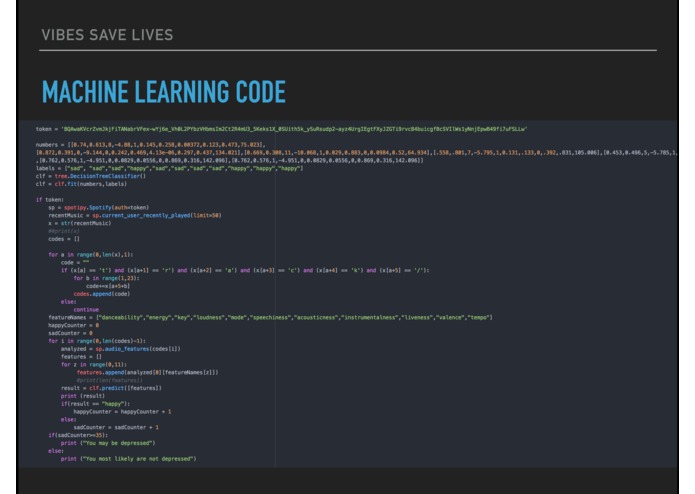Image resolution: width=695 pixels, height=494 pixels.
Task: Click the line 'analyzed = sp.audio_features(codes[i])'
Action: 121,349
